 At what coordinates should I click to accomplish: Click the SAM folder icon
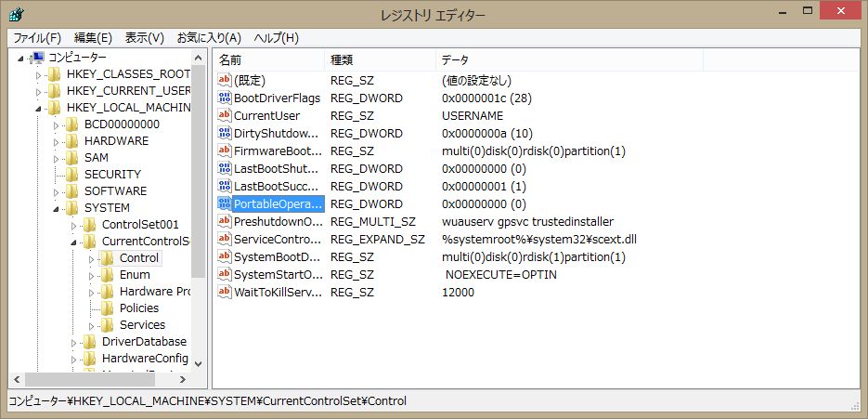tap(72, 158)
